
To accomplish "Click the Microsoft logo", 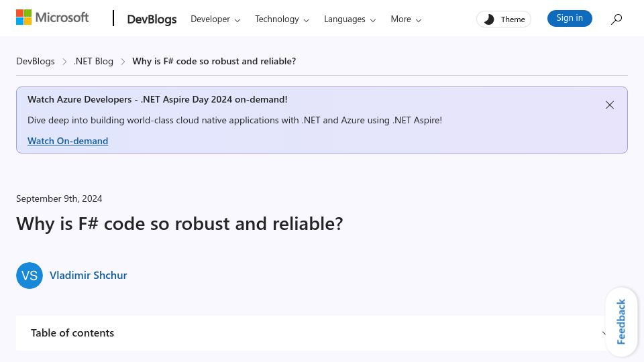I will [52, 17].
